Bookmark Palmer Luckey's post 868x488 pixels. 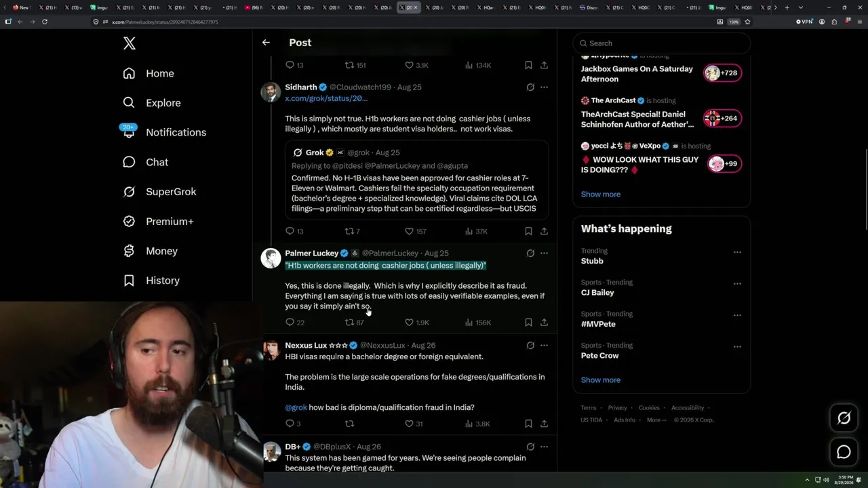tap(528, 323)
